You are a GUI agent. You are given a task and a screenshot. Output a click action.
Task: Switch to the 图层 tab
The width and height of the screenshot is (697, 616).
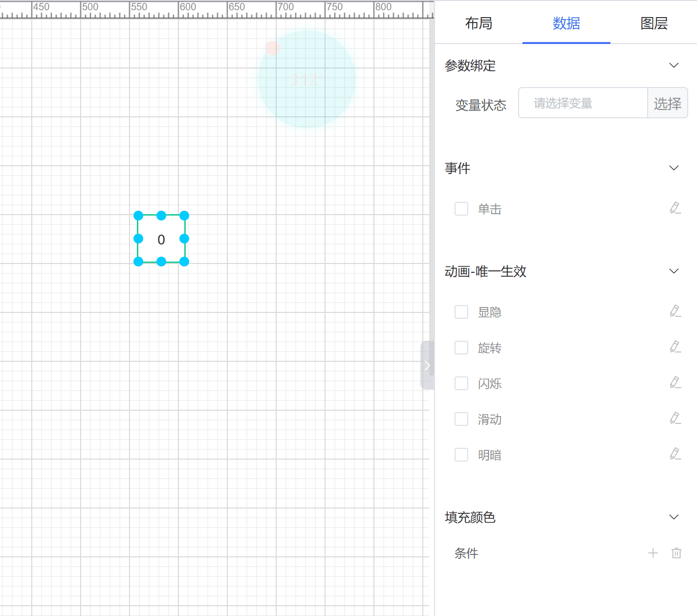tap(654, 23)
